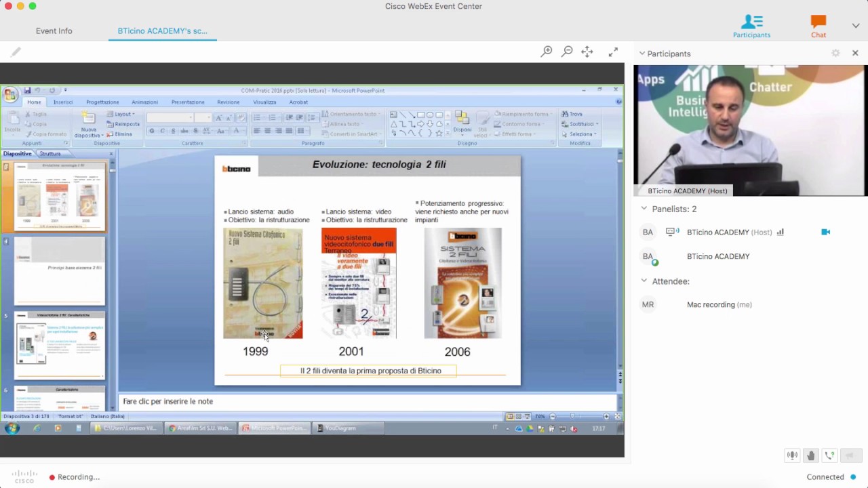Click the audio microphone button
The width and height of the screenshot is (868, 488).
click(792, 455)
